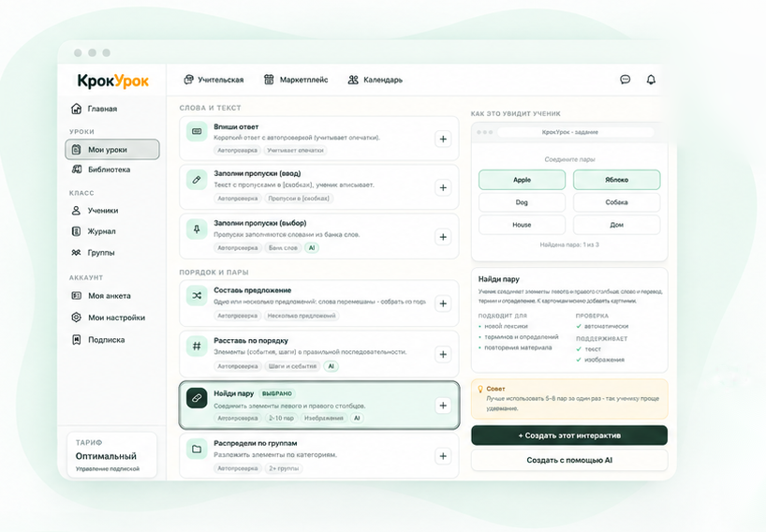The height and width of the screenshot is (532, 766).
Task: Click the Группы people icon
Action: [x=76, y=253]
